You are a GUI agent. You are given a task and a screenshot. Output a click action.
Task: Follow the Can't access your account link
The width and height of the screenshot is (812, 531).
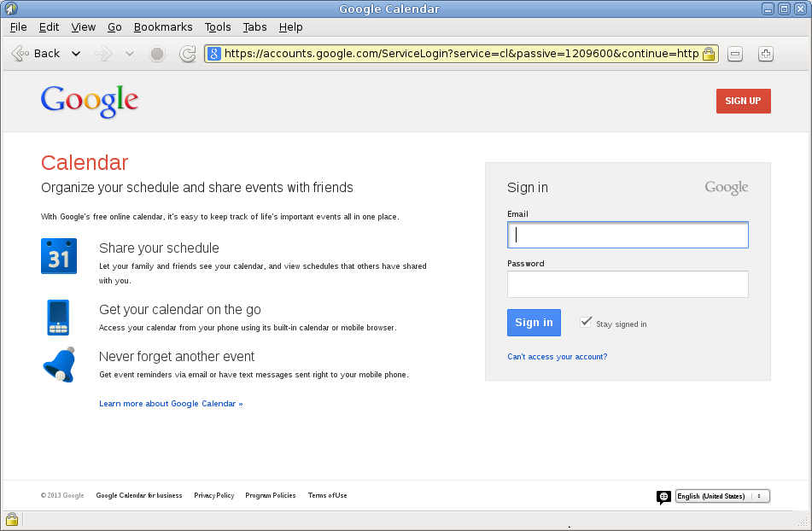(558, 357)
